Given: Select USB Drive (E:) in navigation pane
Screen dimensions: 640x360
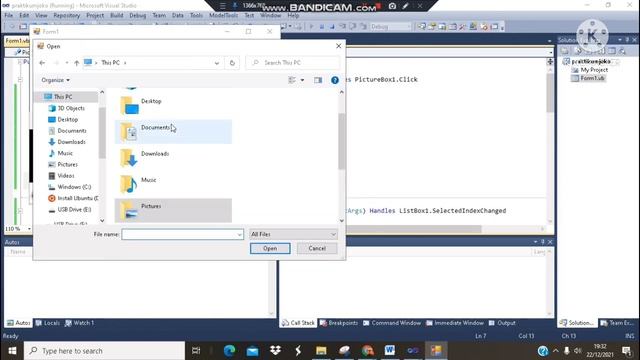Looking at the screenshot, I should pos(74,209).
